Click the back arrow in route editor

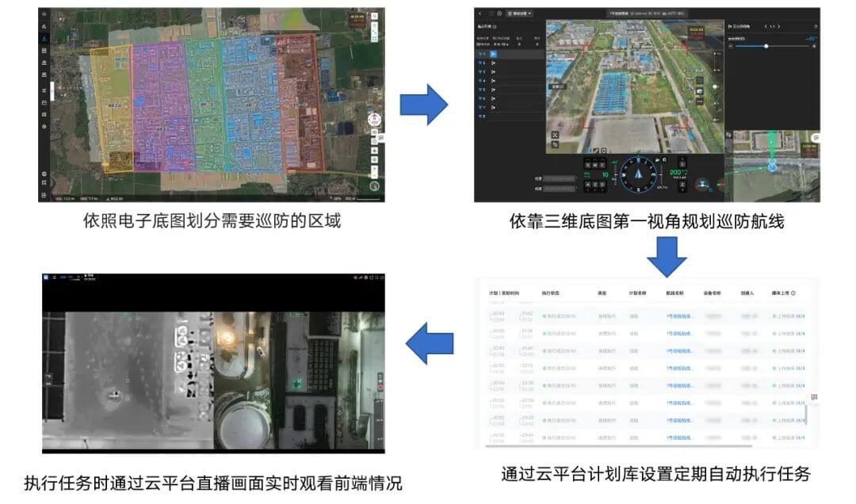480,13
